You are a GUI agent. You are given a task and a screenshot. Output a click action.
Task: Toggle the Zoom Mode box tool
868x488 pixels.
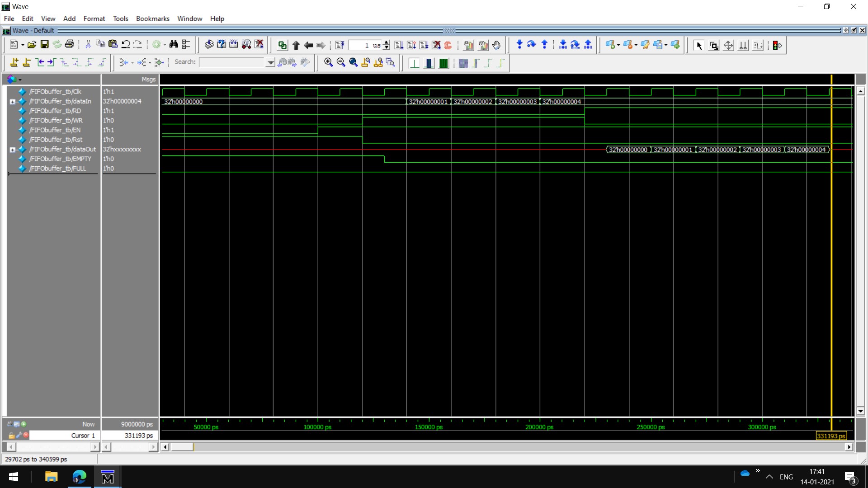click(x=714, y=46)
